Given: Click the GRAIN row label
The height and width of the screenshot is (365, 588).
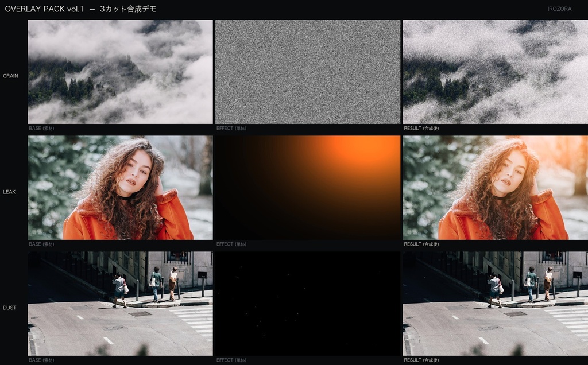Looking at the screenshot, I should tap(10, 76).
